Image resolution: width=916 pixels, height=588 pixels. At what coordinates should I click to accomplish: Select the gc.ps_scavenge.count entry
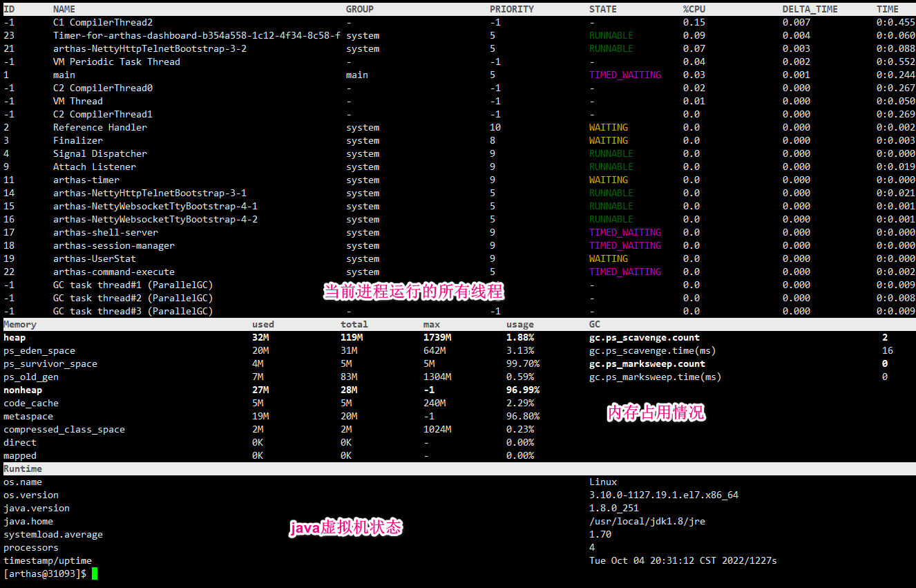pos(645,337)
